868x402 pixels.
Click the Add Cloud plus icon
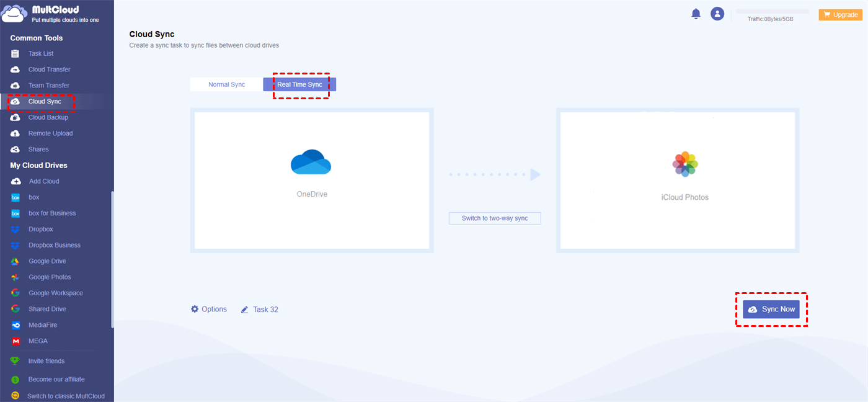15,181
